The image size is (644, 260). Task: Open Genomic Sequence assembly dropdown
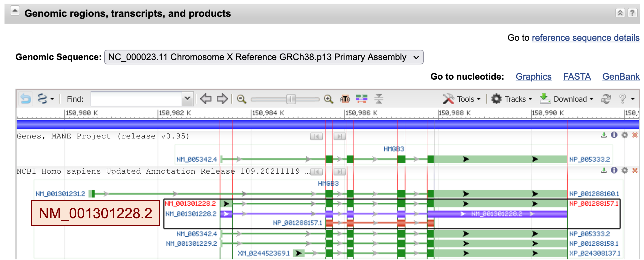(x=264, y=57)
